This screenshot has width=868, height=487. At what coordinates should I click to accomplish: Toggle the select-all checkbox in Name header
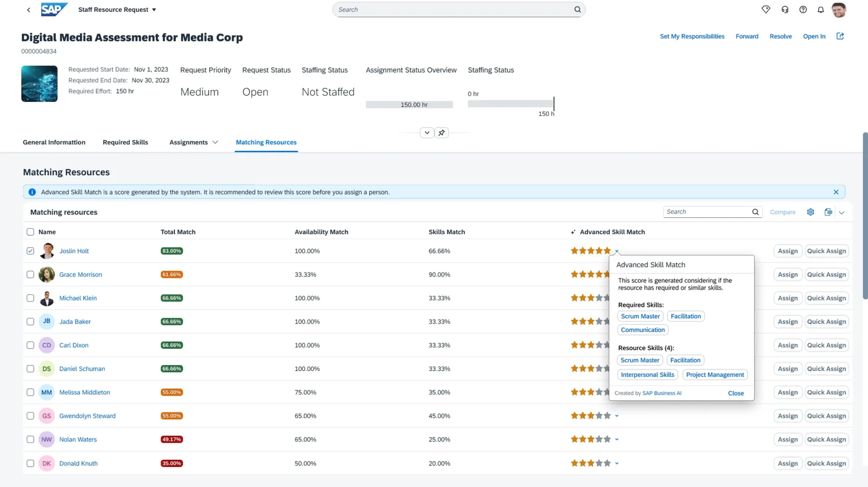[30, 232]
